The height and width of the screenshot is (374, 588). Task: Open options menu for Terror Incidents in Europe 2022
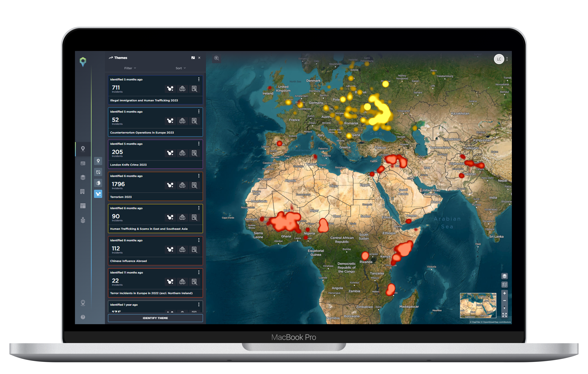point(199,272)
